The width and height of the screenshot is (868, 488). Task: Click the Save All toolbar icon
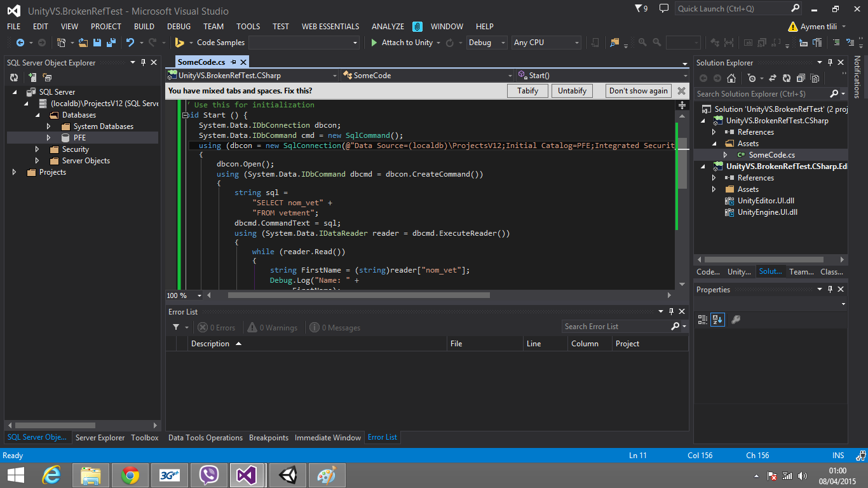click(x=110, y=43)
